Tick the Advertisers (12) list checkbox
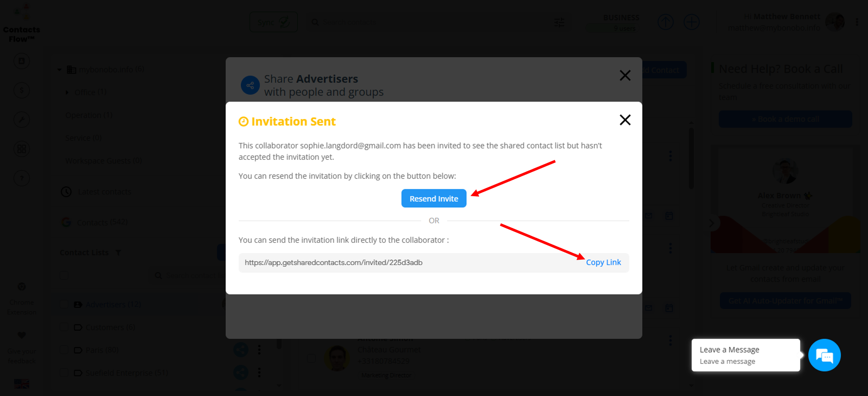The height and width of the screenshot is (396, 868). (64, 304)
